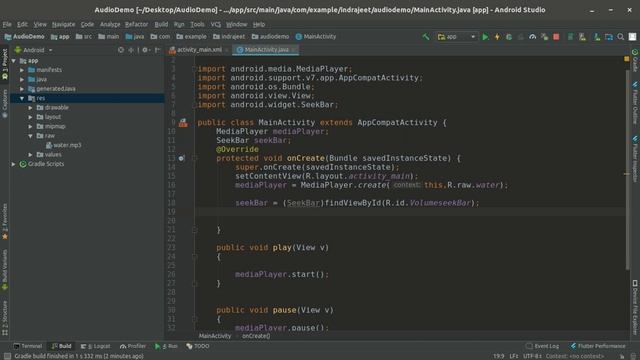
Task: Open the Event Log panel
Action: (x=542, y=346)
